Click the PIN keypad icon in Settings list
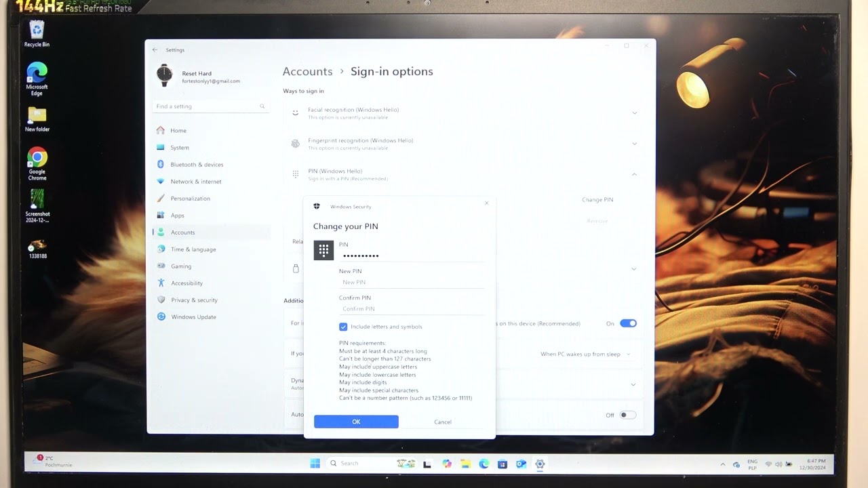The width and height of the screenshot is (868, 488). 295,174
